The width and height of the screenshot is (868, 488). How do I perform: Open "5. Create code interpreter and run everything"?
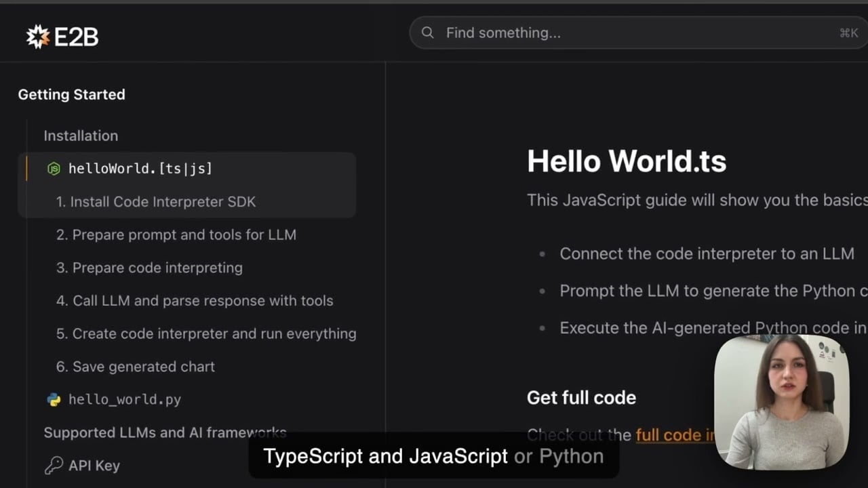206,333
